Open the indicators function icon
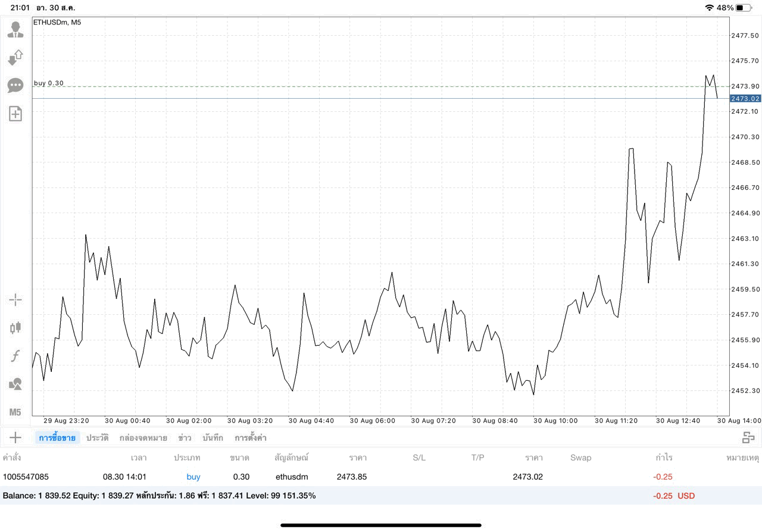Viewport: 762px width, 532px height. (15, 356)
